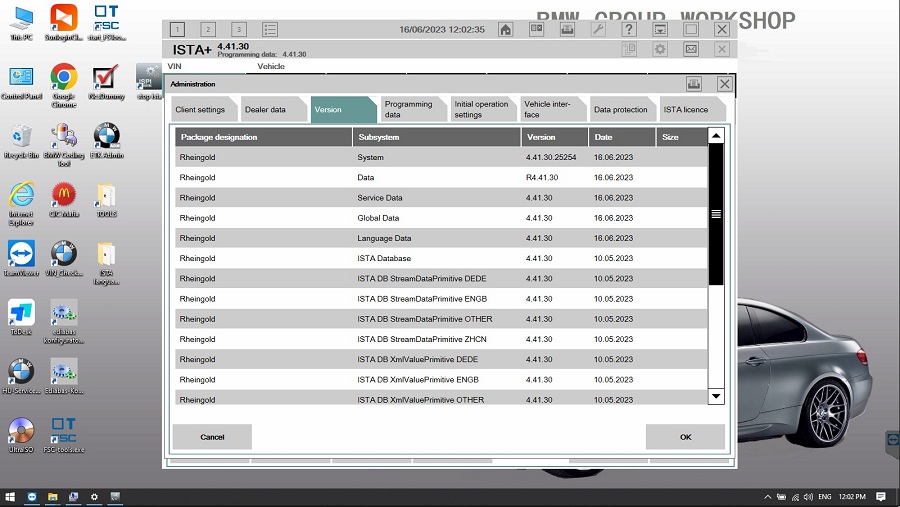Open the help question mark icon
This screenshot has width=900, height=507.
coord(629,29)
